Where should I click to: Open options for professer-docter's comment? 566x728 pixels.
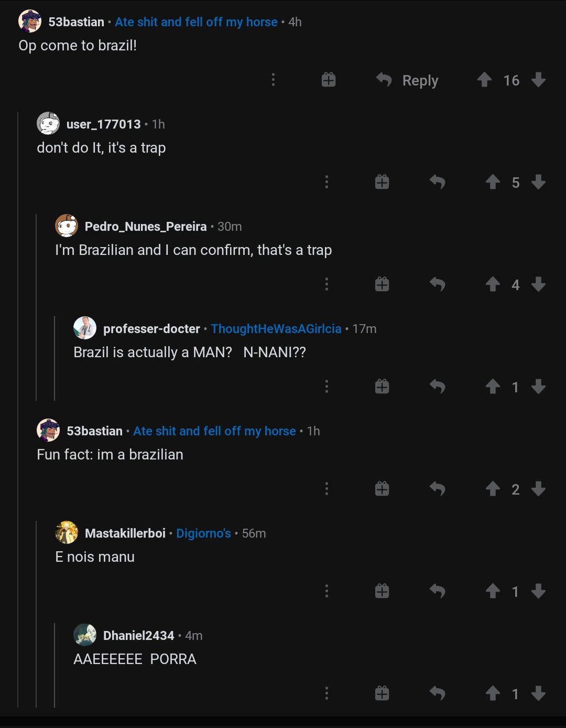tap(326, 387)
